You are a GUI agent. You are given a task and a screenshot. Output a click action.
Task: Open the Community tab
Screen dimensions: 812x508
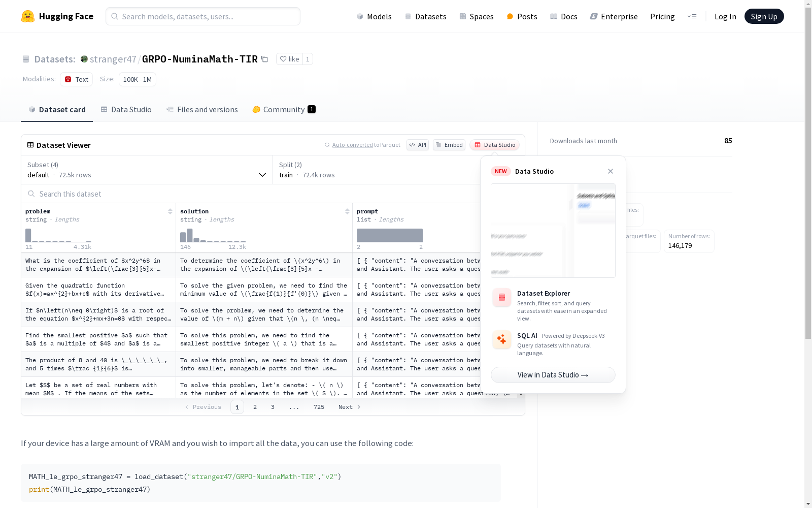(284, 110)
